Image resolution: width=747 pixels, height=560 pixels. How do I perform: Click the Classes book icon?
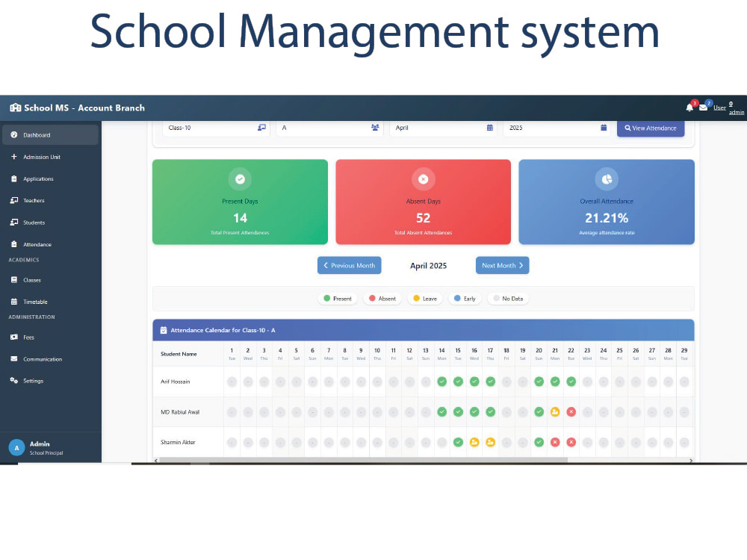pos(13,280)
